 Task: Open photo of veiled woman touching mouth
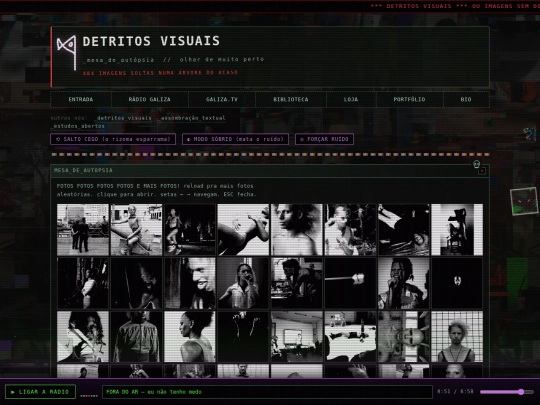click(243, 283)
